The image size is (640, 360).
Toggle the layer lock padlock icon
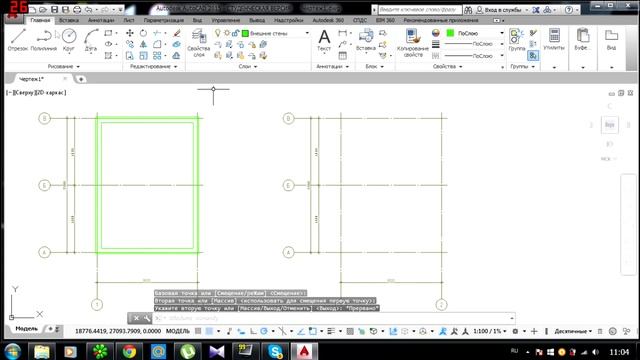coord(235,33)
